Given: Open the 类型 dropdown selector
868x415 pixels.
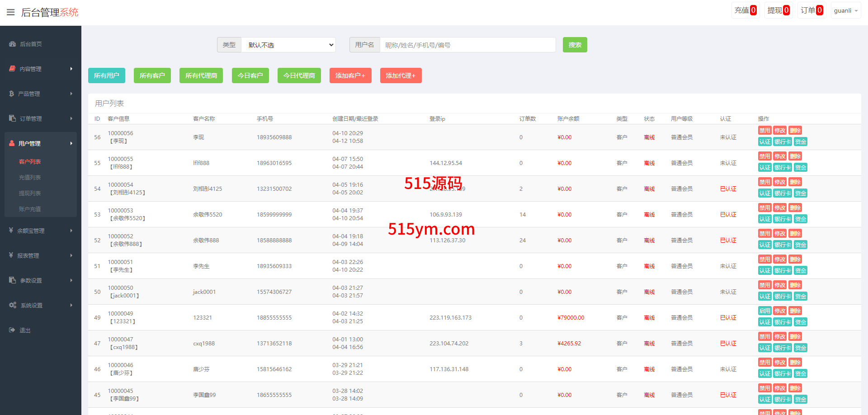Looking at the screenshot, I should [x=288, y=45].
